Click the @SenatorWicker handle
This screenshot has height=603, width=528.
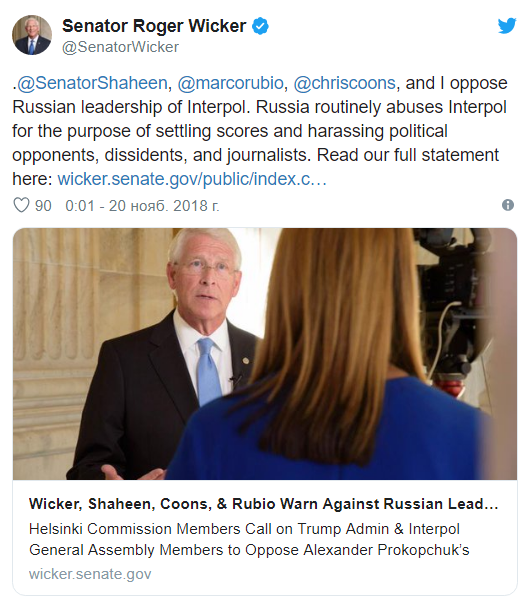[120, 47]
